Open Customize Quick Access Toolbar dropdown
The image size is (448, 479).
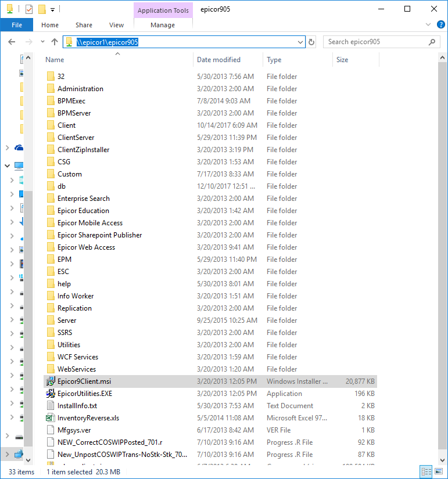(x=53, y=10)
